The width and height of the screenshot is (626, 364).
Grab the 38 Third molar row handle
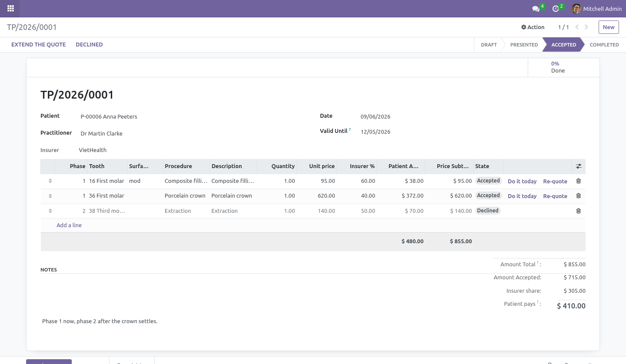pos(50,211)
